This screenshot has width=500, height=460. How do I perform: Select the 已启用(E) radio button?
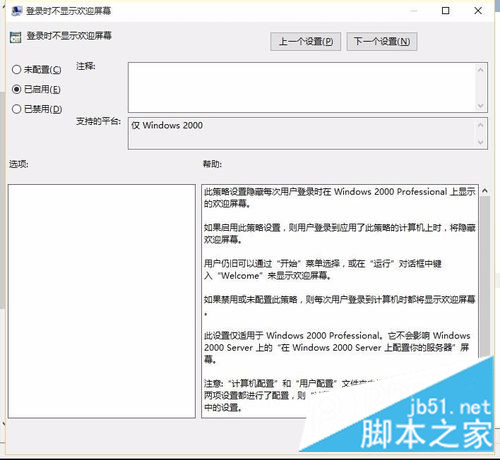(16, 89)
